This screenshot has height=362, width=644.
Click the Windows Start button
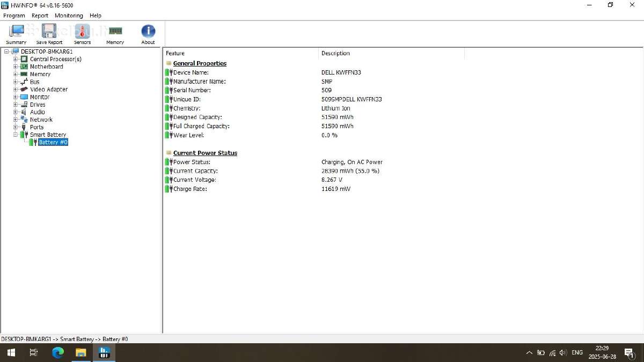coord(11,352)
